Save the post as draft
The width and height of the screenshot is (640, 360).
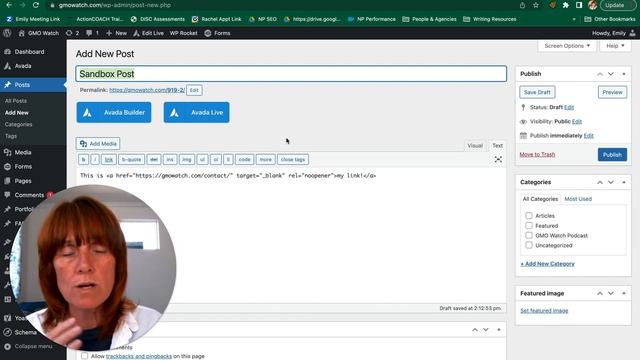tap(537, 92)
